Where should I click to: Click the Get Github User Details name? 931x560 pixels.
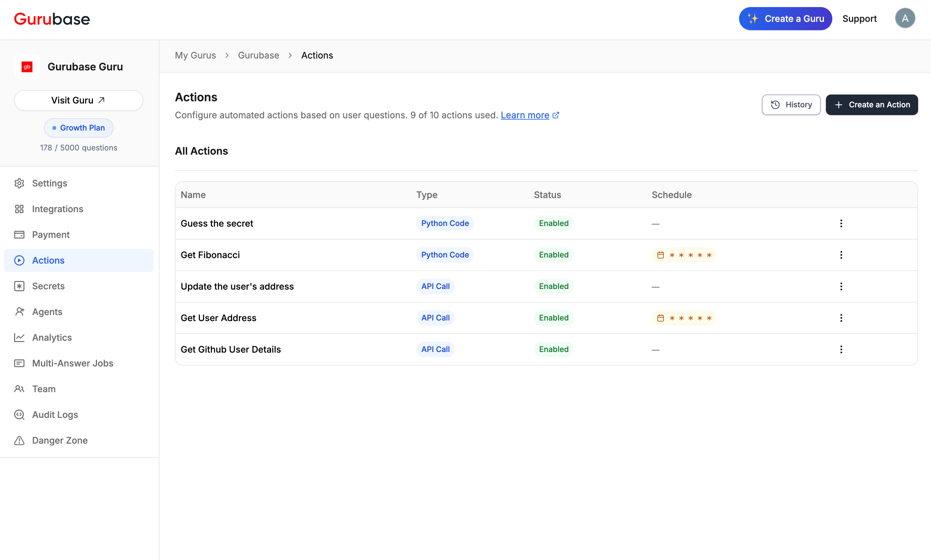coord(230,349)
